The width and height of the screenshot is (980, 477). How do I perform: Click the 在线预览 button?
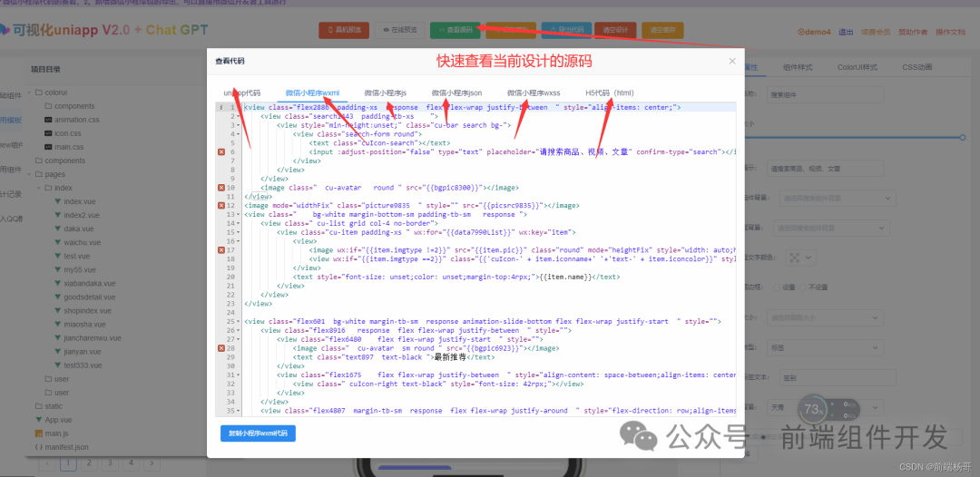(x=400, y=30)
